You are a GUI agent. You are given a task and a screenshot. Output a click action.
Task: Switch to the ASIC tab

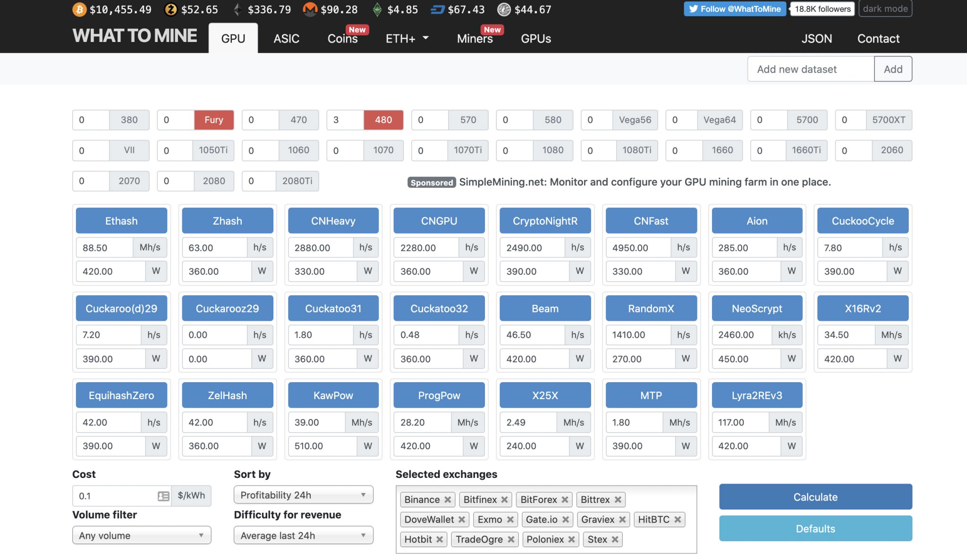click(286, 39)
